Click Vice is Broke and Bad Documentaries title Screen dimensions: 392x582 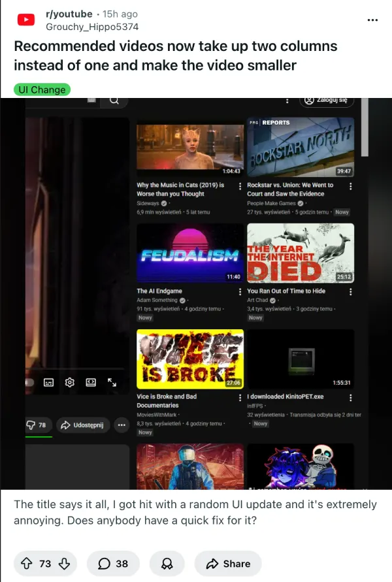pos(167,401)
